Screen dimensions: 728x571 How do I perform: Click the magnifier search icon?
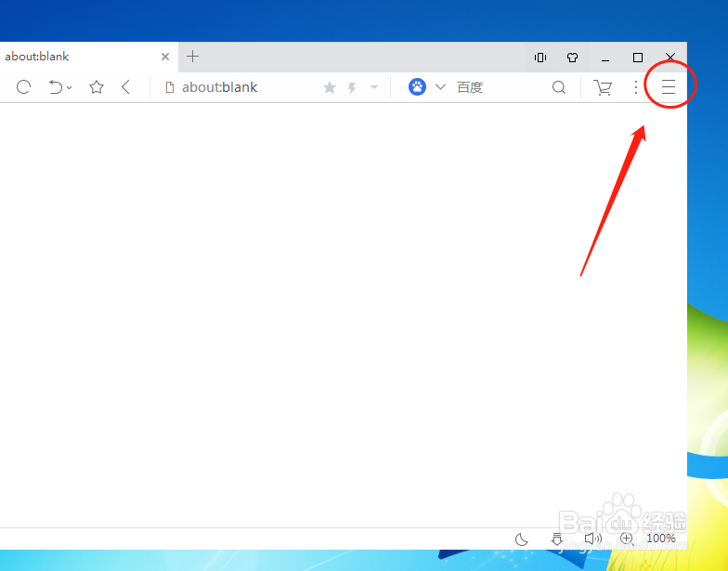pyautogui.click(x=559, y=87)
